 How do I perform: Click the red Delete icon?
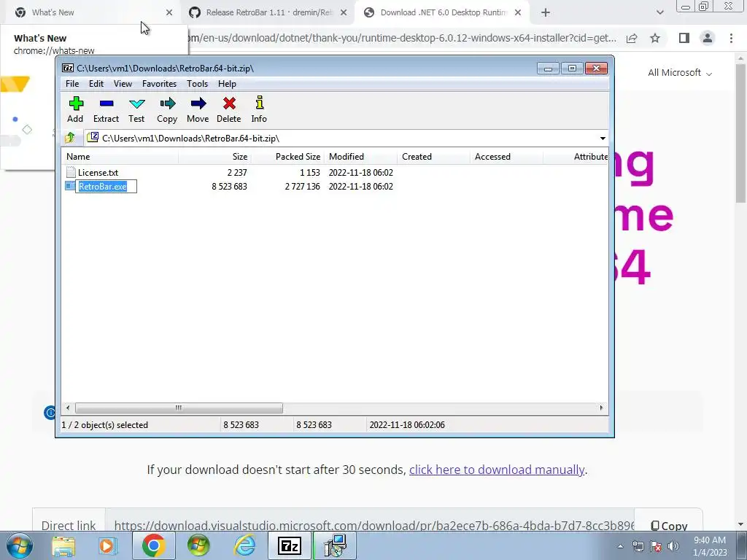(228, 109)
